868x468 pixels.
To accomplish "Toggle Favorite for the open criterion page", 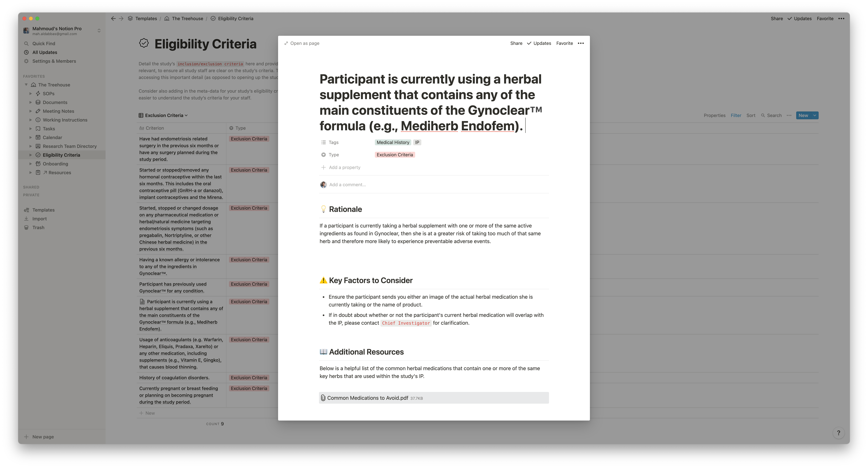I will 564,43.
